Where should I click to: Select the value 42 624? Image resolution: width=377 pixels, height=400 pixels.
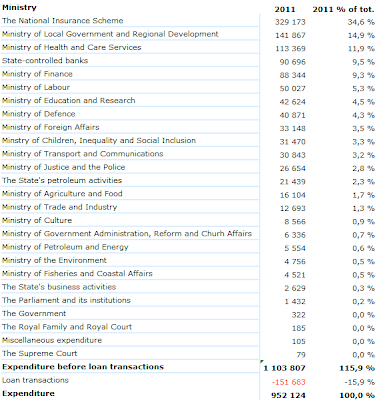point(293,102)
